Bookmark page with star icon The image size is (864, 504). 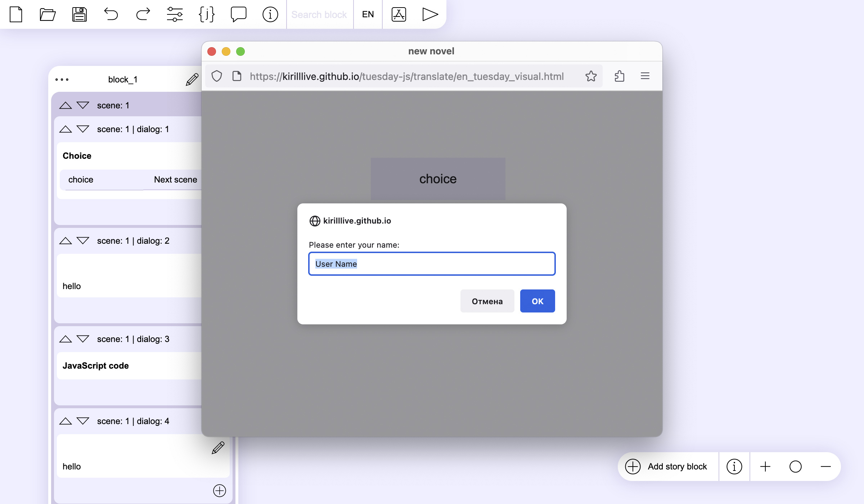(x=591, y=76)
